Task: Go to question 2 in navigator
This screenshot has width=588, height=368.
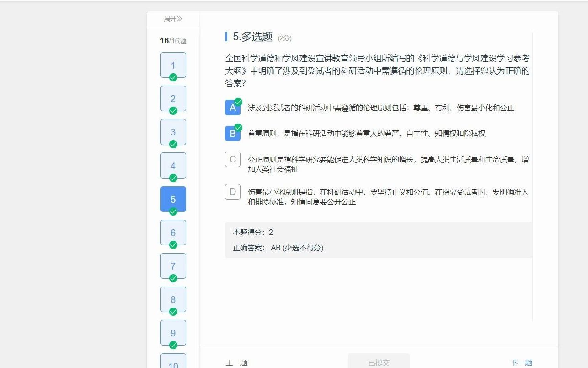Action: click(x=173, y=98)
